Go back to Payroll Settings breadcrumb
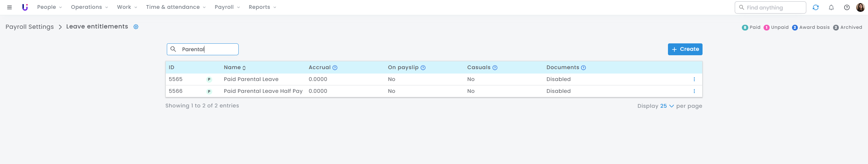Screen dimensions: 868x164 coord(30,27)
